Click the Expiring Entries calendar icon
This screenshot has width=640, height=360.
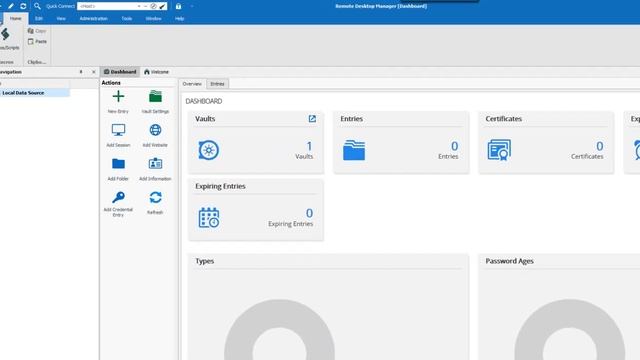209,218
